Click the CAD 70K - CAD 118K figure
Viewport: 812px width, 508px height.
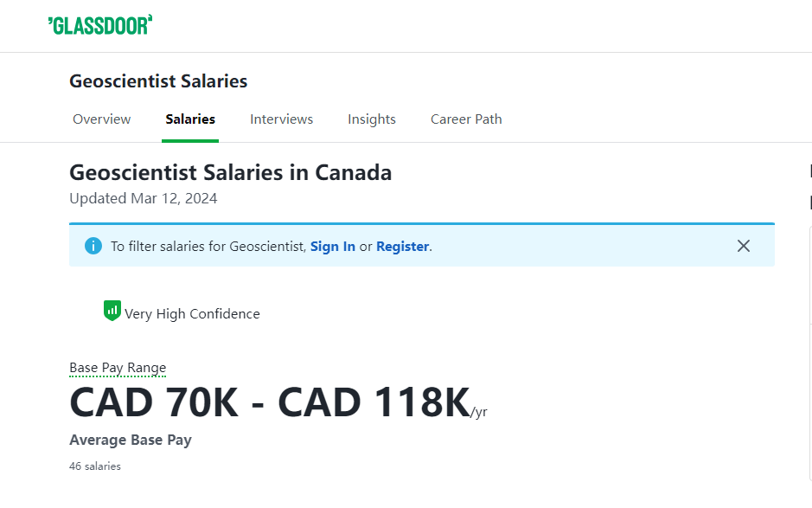[270, 402]
